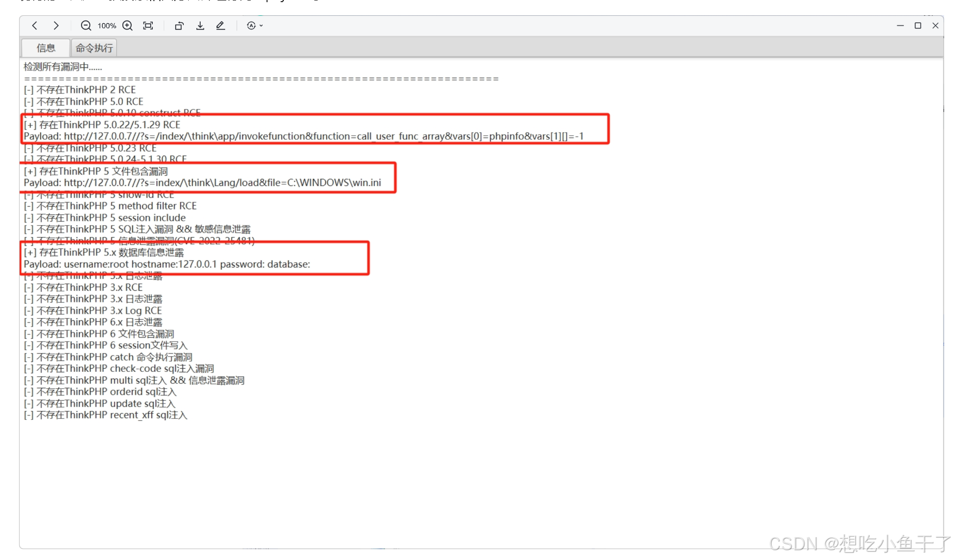
Task: Select the 存在ThinkPHP 5 文件包含漏洞 line
Action: coord(96,171)
